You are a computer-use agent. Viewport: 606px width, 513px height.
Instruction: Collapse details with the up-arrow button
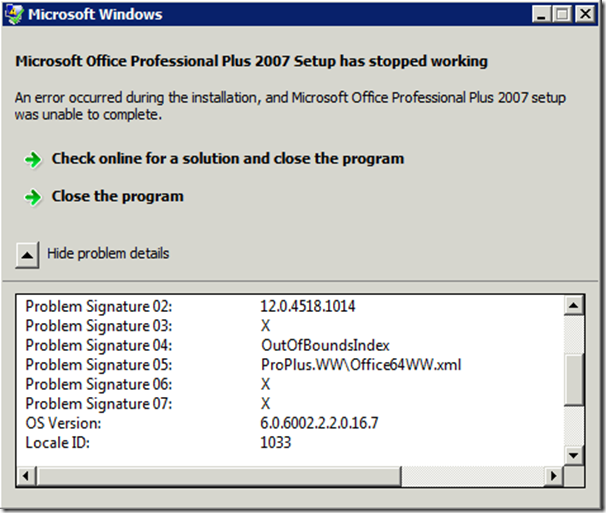28,254
